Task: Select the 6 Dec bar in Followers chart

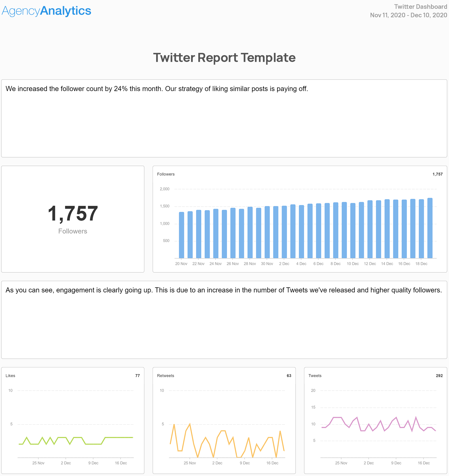Action: (x=319, y=231)
